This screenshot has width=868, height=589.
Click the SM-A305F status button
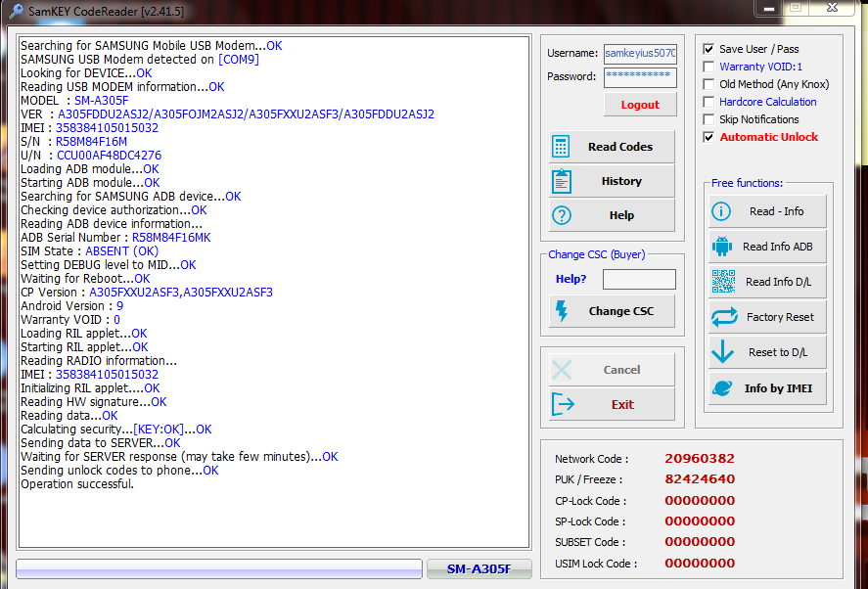coord(480,569)
